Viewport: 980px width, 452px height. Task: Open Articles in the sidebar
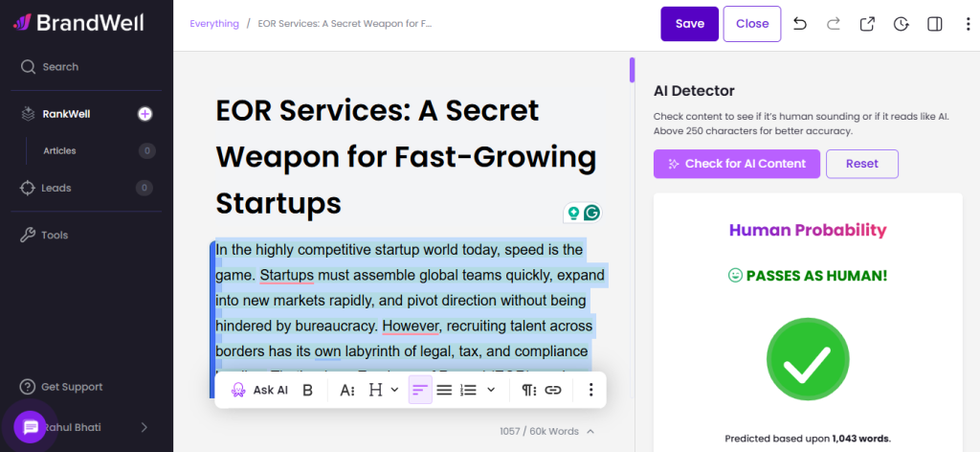59,150
